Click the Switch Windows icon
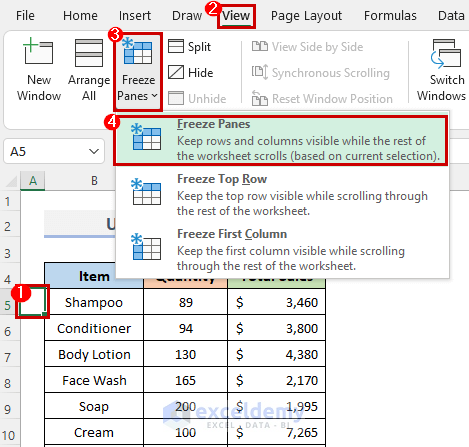Image resolution: width=469 pixels, height=447 pixels. click(x=446, y=53)
